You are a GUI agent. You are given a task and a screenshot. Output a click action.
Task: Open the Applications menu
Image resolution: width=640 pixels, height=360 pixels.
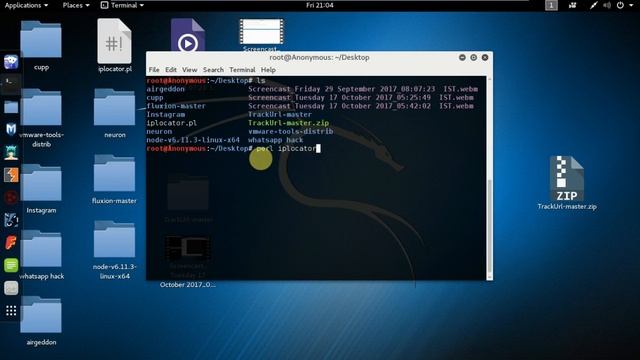pos(26,5)
